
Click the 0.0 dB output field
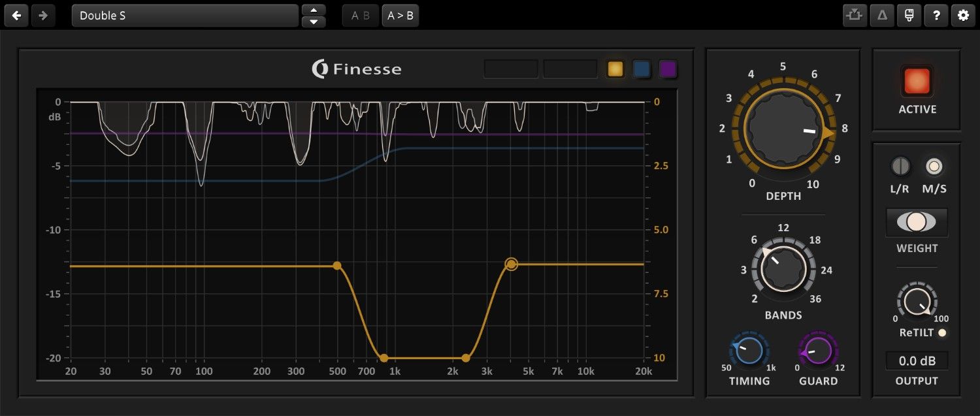[x=917, y=360]
